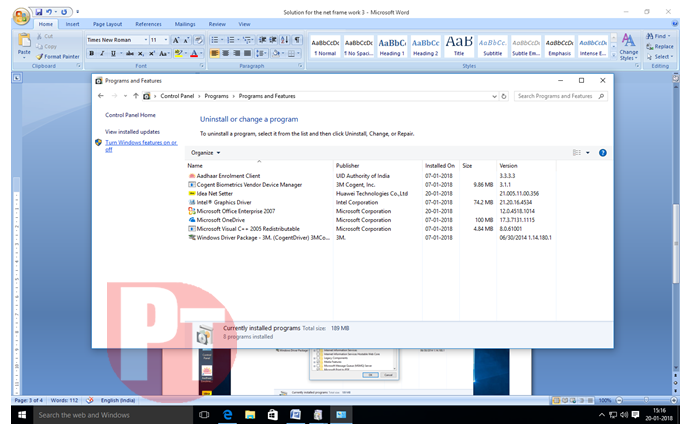Viewport: 690px width, 431px height.
Task: Open the Organize dropdown in Programs and Features
Action: click(206, 153)
